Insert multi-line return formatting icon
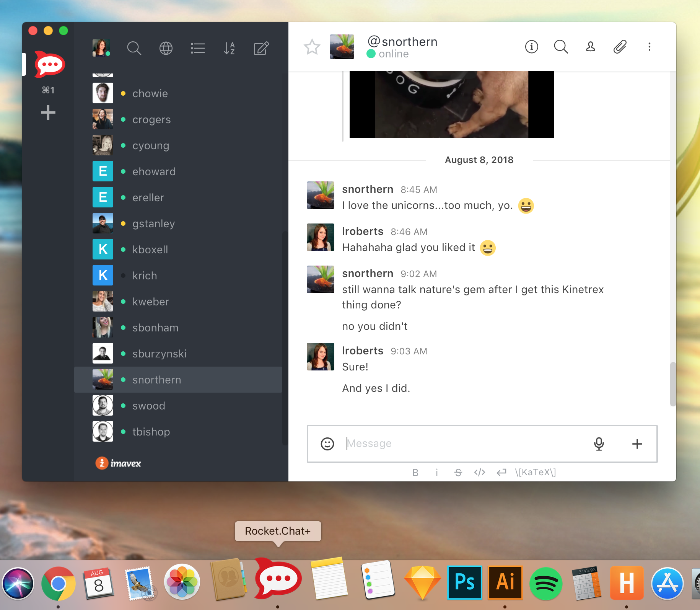The width and height of the screenshot is (700, 610). pyautogui.click(x=501, y=473)
